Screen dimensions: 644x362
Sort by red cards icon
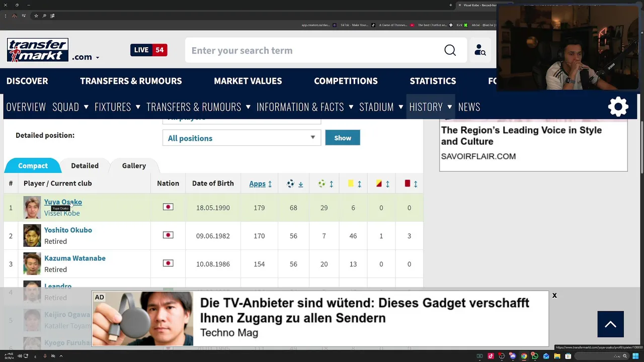point(408,184)
